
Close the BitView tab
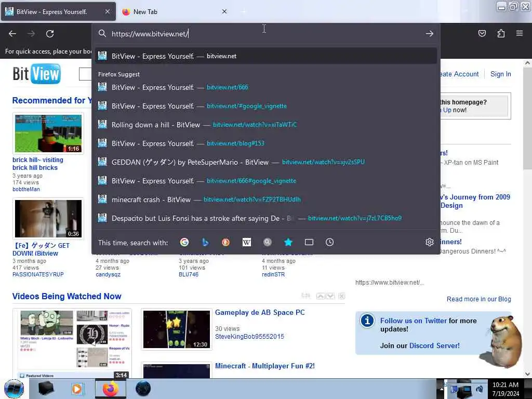coord(108,11)
